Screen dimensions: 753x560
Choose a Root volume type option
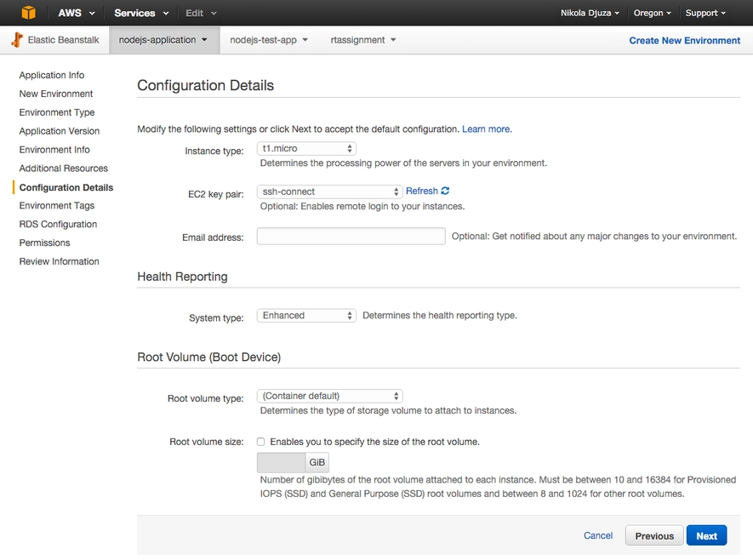(329, 396)
